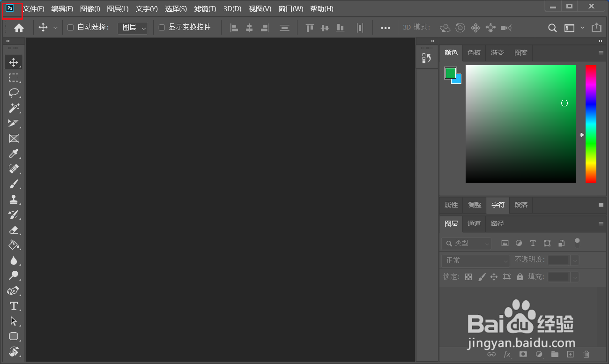Open the 滤镜(T) menu
This screenshot has width=609, height=364.
[x=205, y=9]
